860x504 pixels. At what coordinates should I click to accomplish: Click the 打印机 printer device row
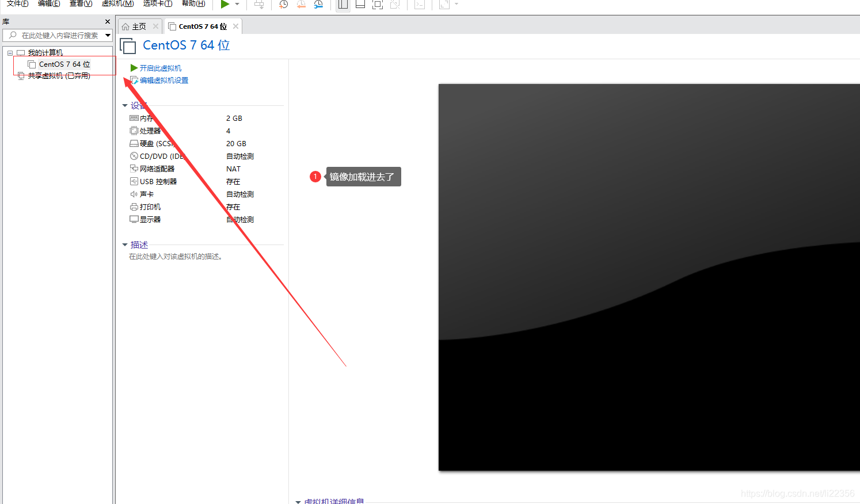point(206,207)
